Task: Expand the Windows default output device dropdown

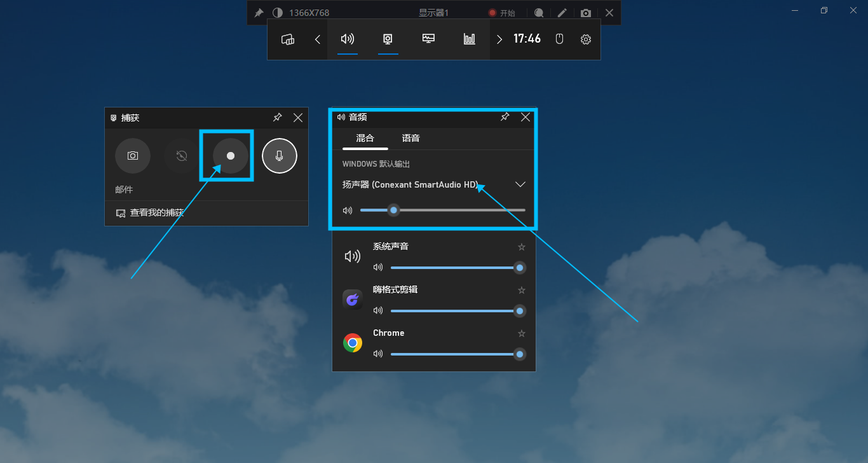Action: pos(520,184)
